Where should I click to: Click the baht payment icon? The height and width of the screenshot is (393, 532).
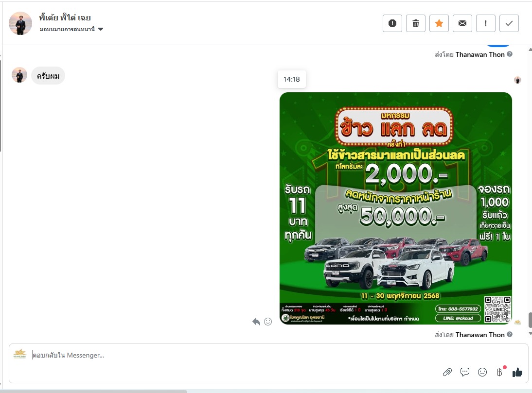pyautogui.click(x=499, y=372)
